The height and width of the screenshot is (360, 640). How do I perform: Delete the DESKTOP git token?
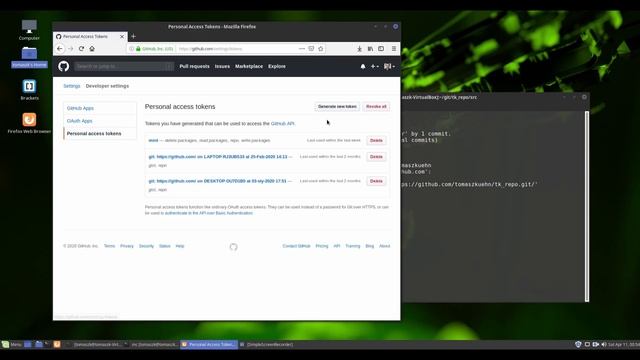(376, 181)
